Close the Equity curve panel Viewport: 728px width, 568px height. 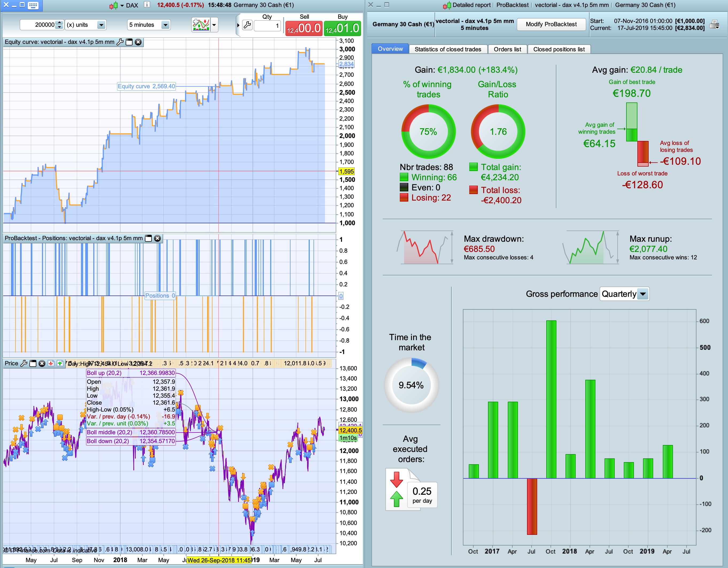point(138,42)
